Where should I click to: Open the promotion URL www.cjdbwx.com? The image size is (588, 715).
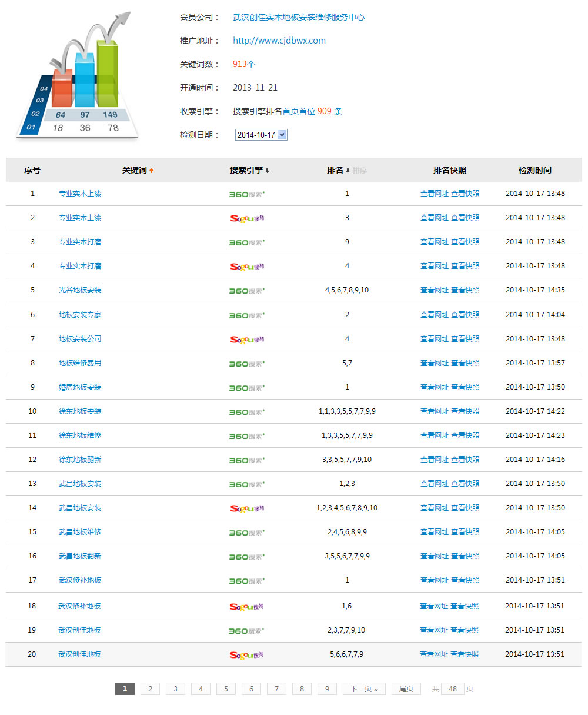coord(279,41)
